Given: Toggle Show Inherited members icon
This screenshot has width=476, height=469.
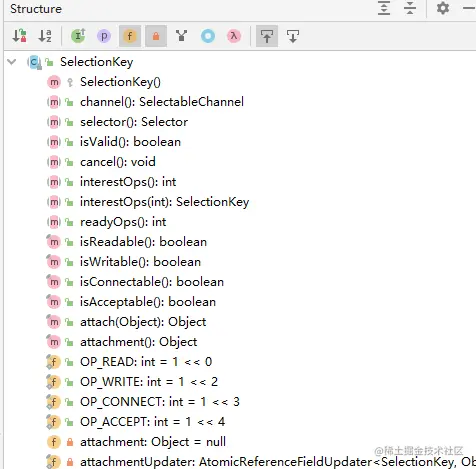Looking at the screenshot, I should click(78, 36).
